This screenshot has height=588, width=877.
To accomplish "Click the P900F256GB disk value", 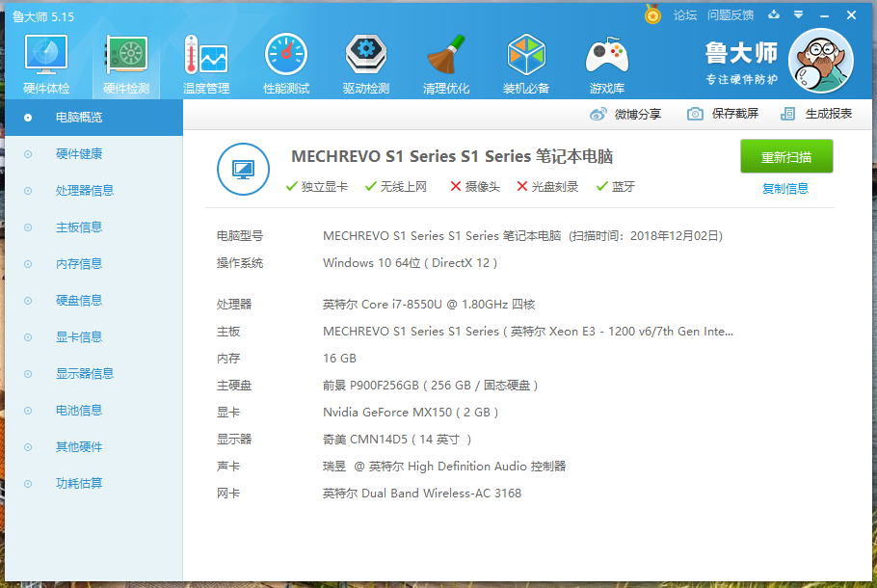I will [x=430, y=386].
